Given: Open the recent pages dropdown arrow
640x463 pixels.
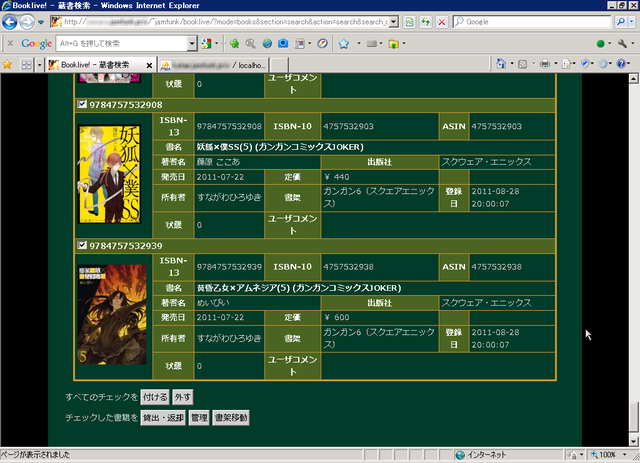Looking at the screenshot, I should point(41,22).
